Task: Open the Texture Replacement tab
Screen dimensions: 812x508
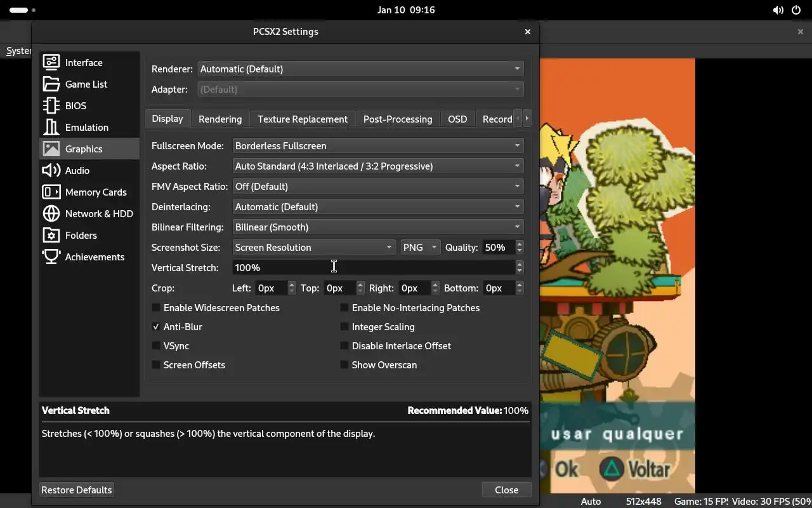Action: coord(303,119)
